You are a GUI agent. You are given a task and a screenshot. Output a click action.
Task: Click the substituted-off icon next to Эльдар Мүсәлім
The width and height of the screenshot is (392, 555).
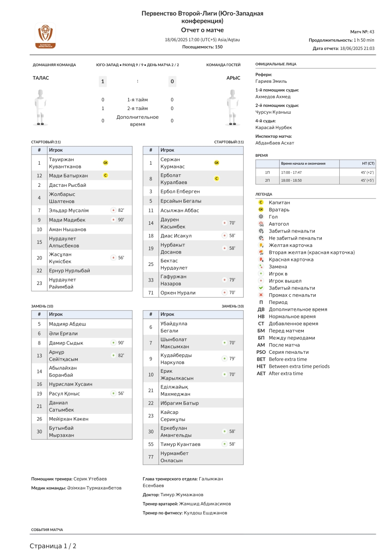pyautogui.click(x=113, y=210)
